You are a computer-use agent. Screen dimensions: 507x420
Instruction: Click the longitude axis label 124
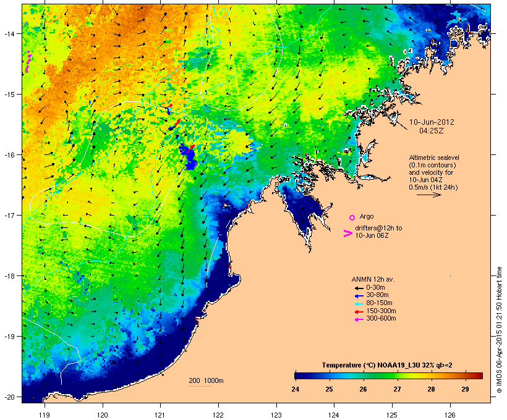pos(334,415)
